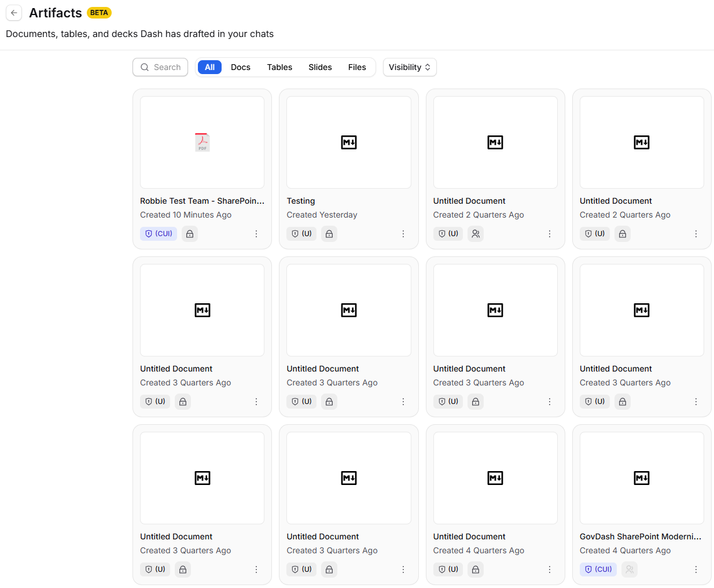Viewport: 714px width, 588px height.
Task: Switch to the Tables filter tab
Action: (279, 67)
